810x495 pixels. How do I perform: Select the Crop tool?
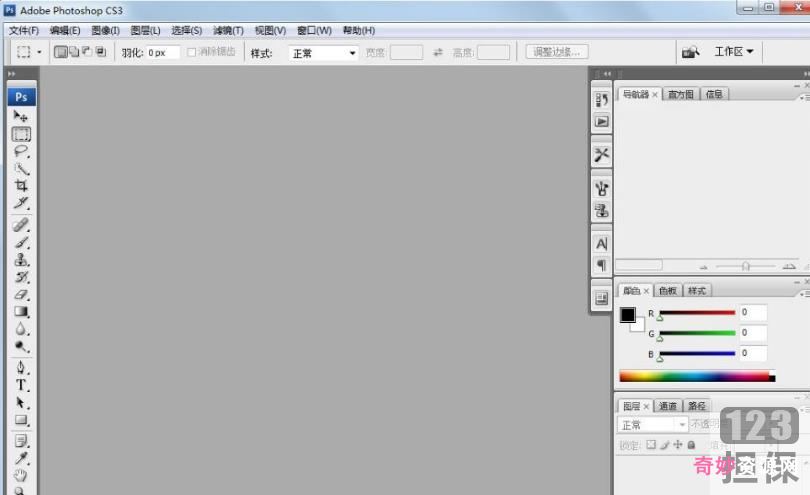pos(21,185)
